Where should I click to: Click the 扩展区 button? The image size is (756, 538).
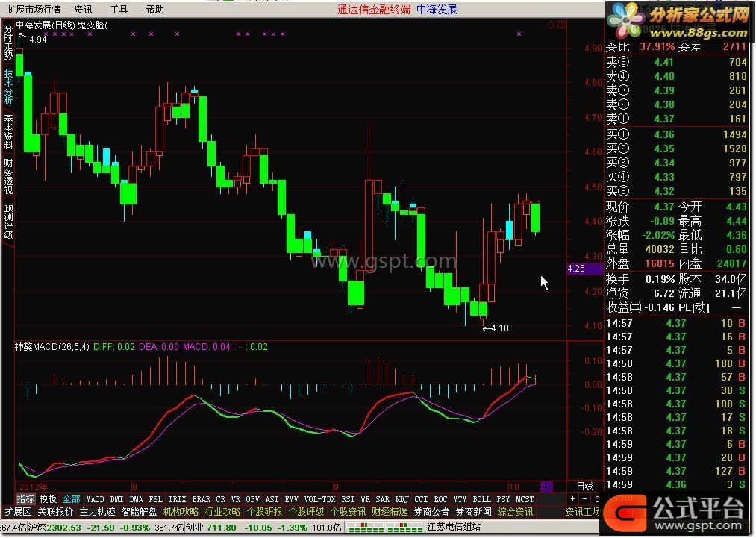pyautogui.click(x=18, y=511)
